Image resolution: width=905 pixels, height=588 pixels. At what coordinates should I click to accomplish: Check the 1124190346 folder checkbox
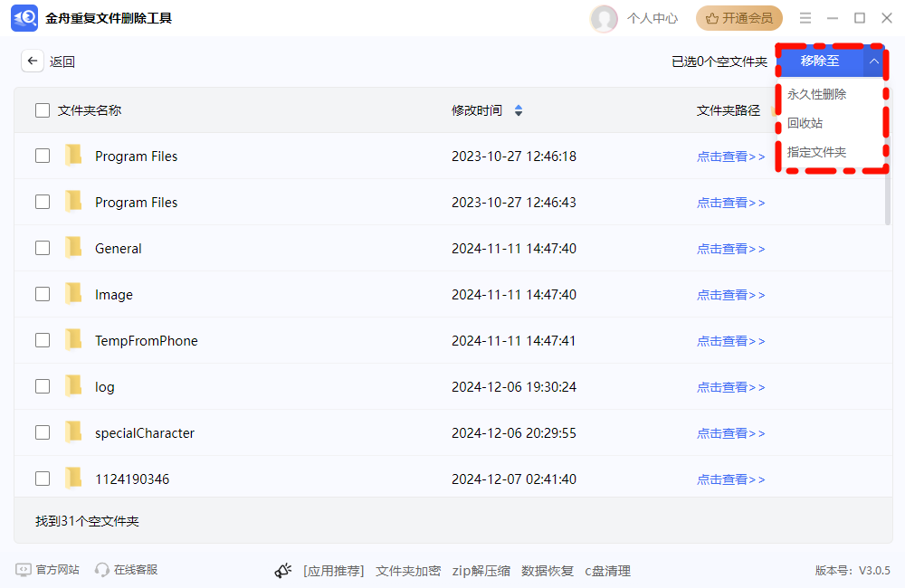43,479
